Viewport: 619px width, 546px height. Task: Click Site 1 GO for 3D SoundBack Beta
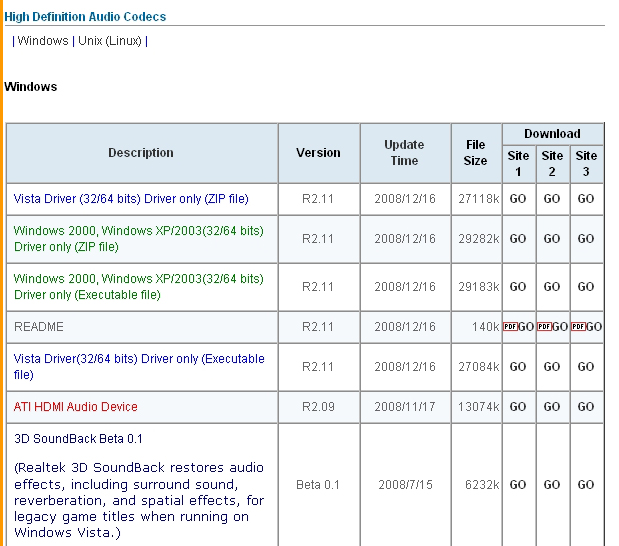click(x=518, y=484)
